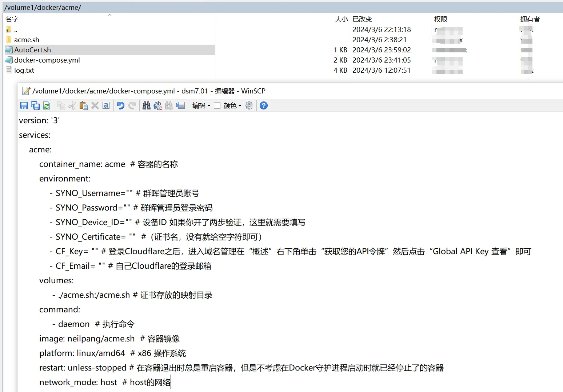Open editor preferences gear icon

249,105
